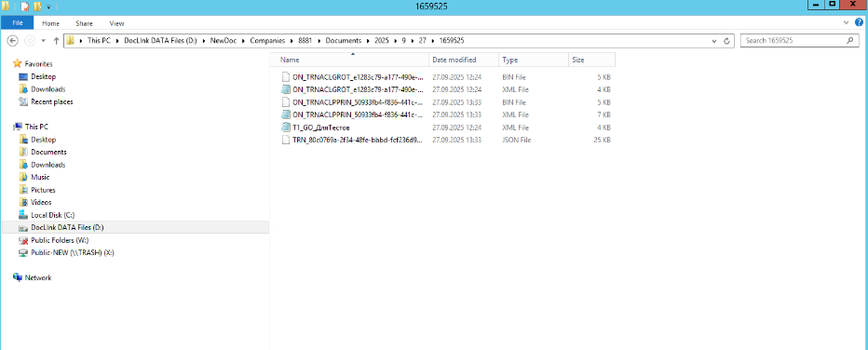Click the JSON File type cell
This screenshot has height=350, width=868.
point(517,140)
